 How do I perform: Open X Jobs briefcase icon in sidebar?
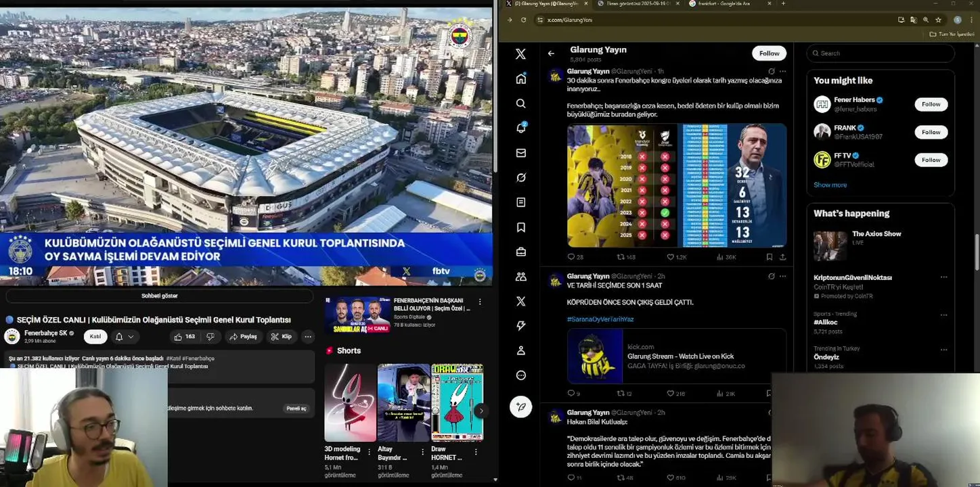pos(520,252)
